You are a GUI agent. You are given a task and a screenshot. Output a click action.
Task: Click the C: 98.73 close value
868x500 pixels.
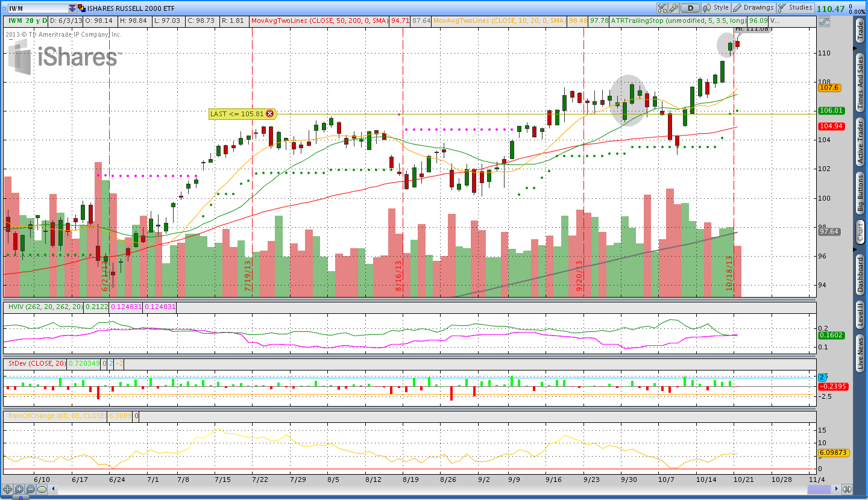(202, 20)
